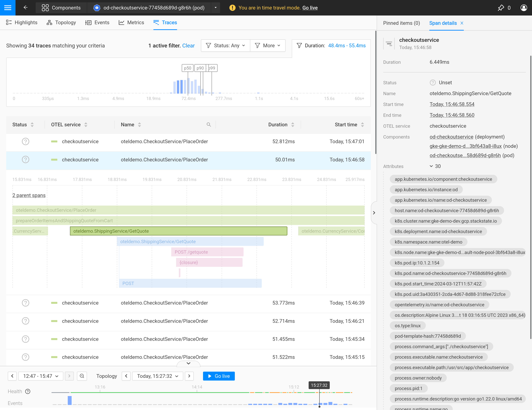Collapse the Attributes 30 list
The width and height of the screenshot is (532, 410).
tap(431, 166)
